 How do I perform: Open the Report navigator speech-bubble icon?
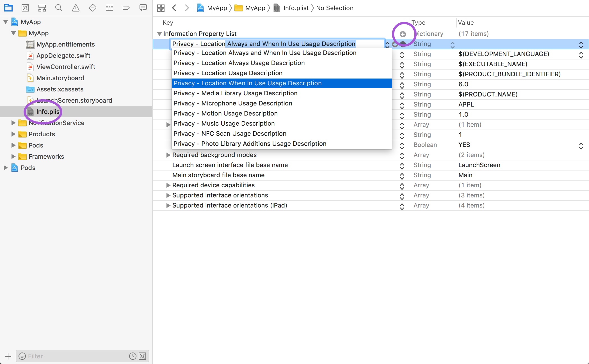[x=143, y=8]
